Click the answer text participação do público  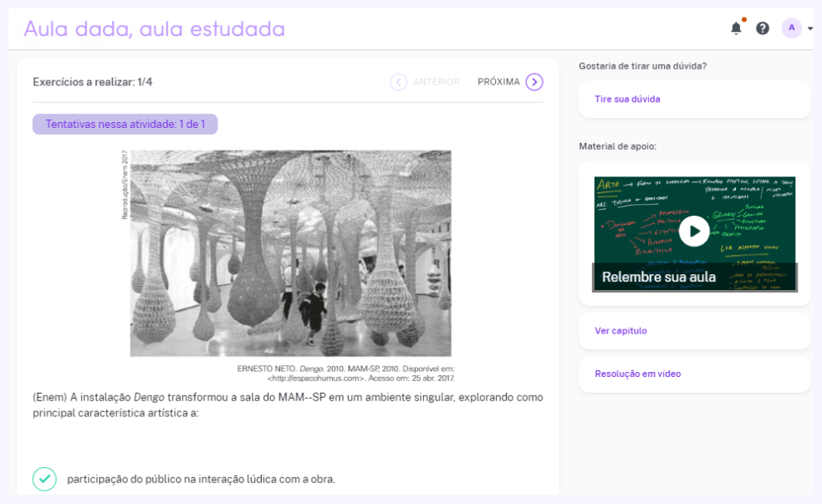[201, 479]
